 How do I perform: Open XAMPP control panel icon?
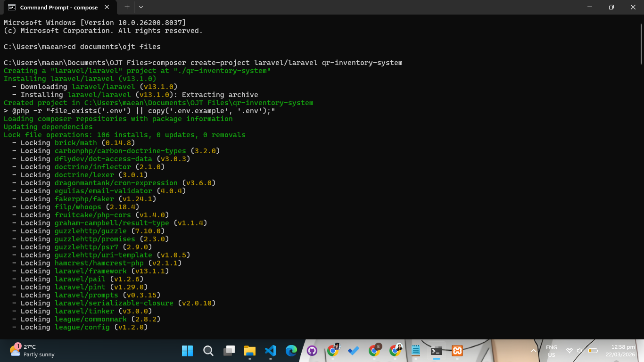[x=457, y=351]
